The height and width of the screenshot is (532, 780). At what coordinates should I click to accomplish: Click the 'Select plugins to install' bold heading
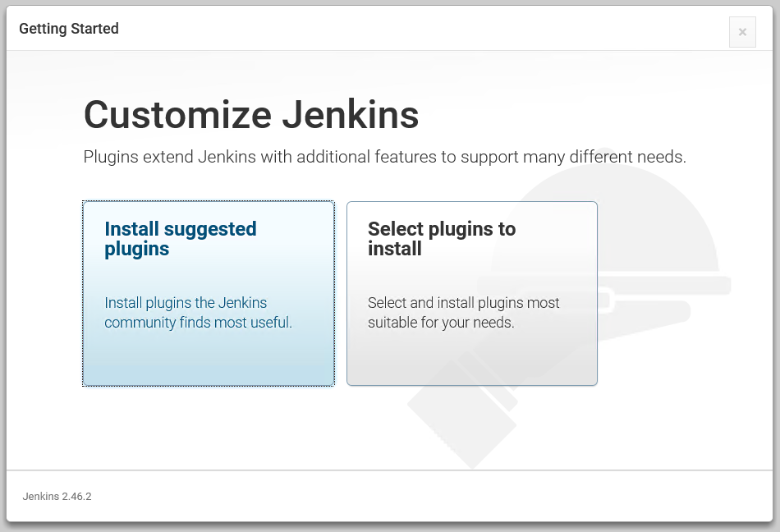point(442,239)
